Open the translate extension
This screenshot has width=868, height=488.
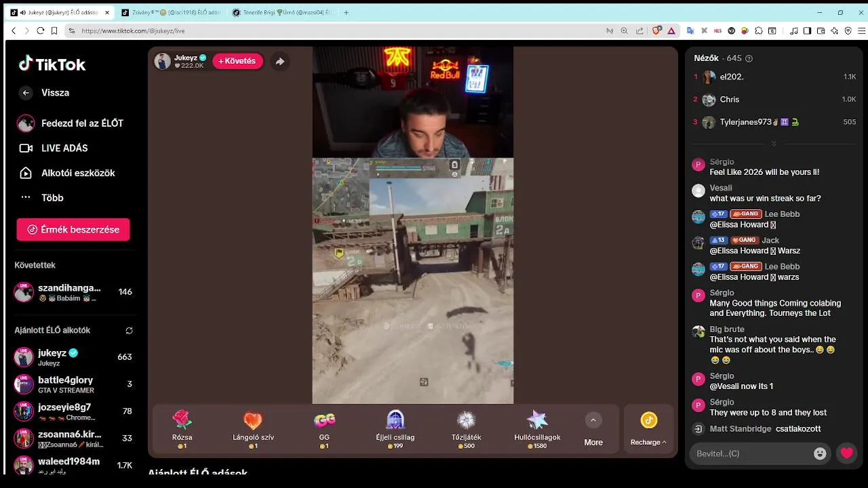[x=690, y=30]
